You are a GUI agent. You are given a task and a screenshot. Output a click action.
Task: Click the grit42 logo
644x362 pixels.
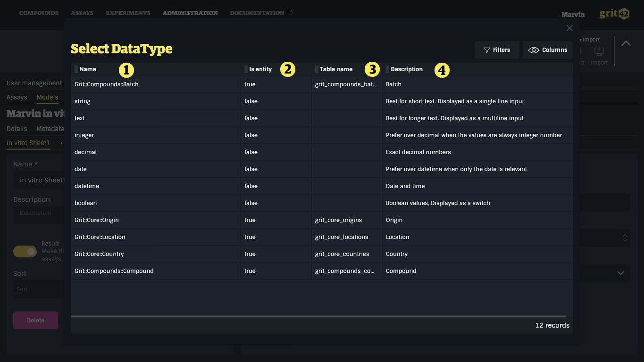[x=614, y=14]
